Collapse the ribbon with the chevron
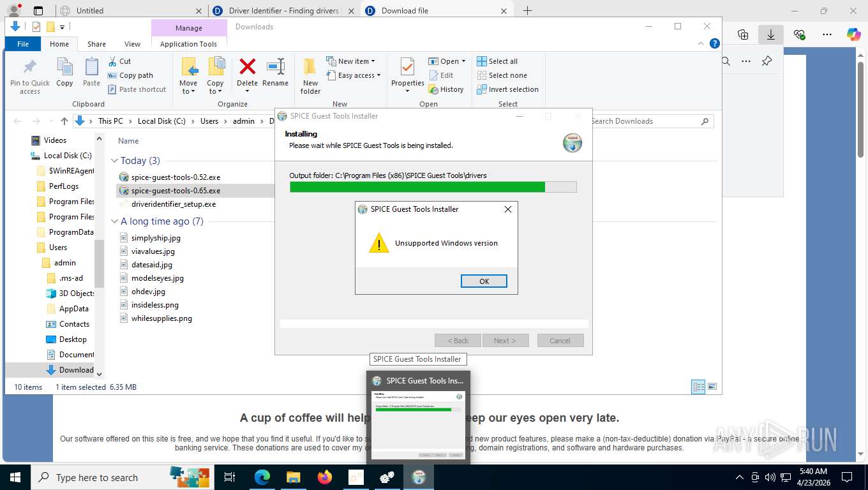The width and height of the screenshot is (868, 490). pyautogui.click(x=702, y=44)
